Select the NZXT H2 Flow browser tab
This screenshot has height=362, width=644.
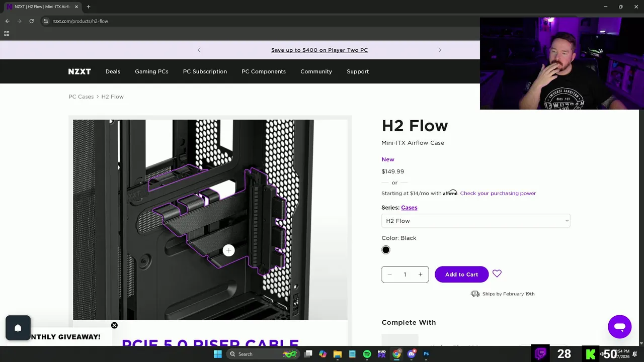42,7
